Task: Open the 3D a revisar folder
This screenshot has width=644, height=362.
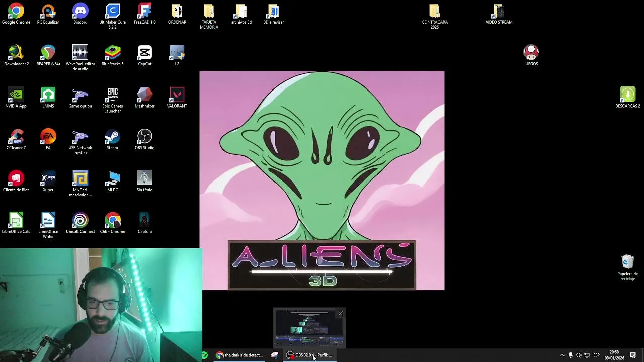Action: pos(273,14)
